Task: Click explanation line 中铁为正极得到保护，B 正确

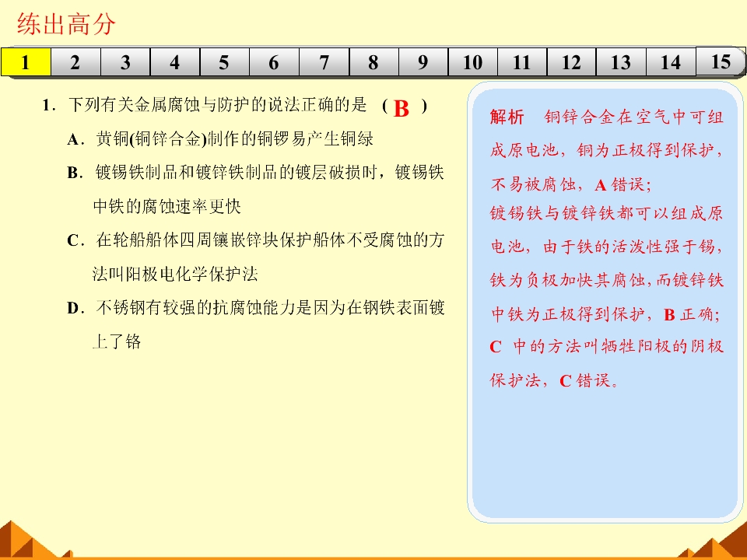Action: (x=605, y=314)
